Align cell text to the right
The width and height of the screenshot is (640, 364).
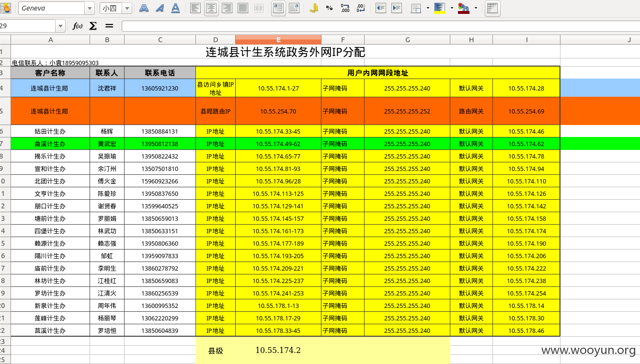[227, 8]
